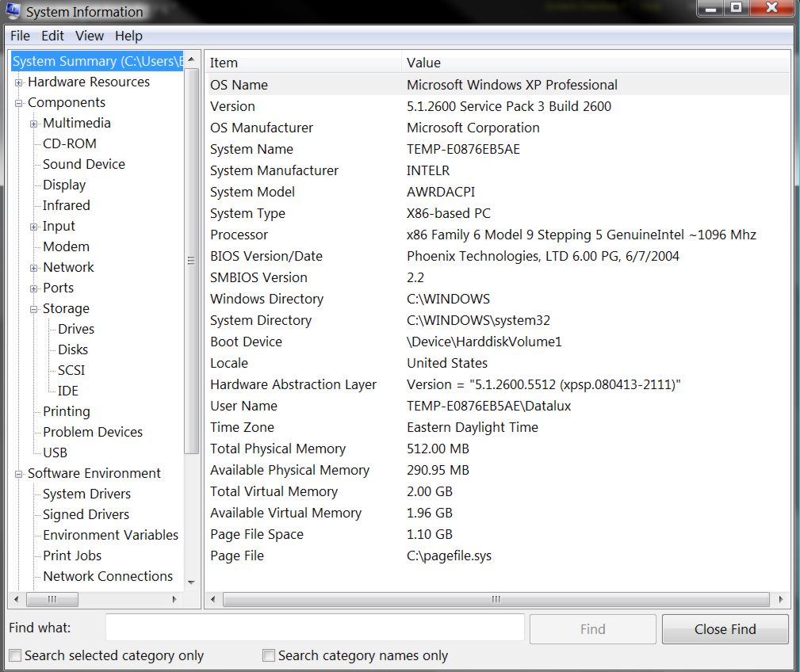Screen dimensions: 800x672
Task: Minimize the System Information window
Action: click(x=710, y=9)
